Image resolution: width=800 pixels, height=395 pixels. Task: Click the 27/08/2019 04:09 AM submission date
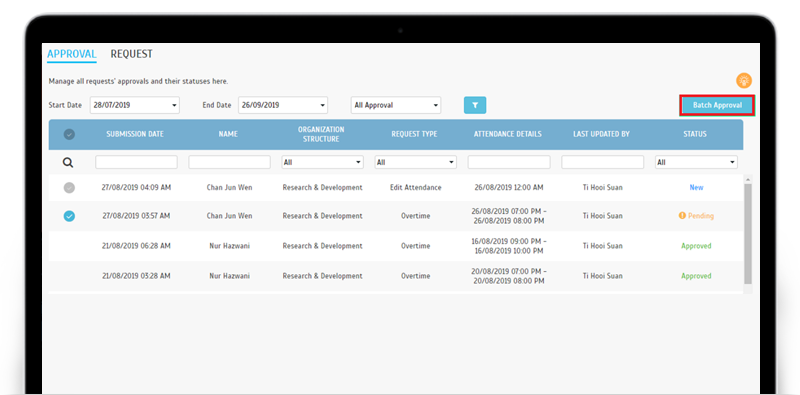pyautogui.click(x=137, y=187)
